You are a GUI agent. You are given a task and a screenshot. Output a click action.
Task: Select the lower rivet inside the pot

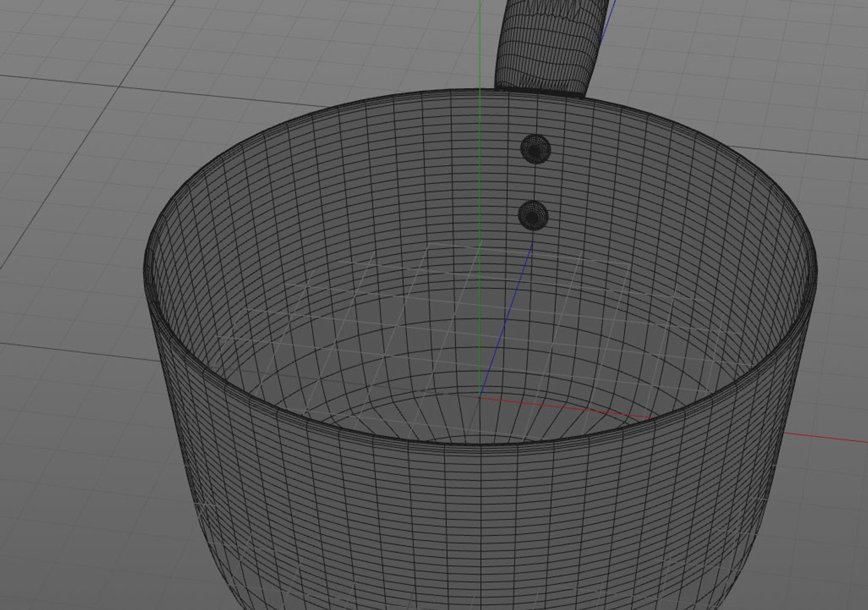[x=533, y=215]
